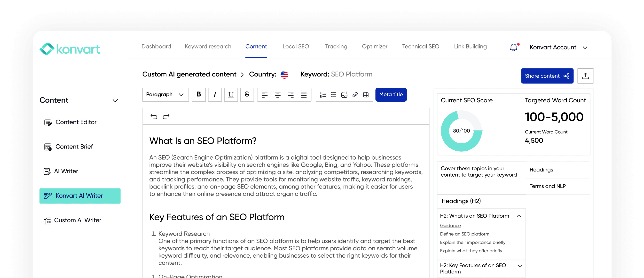Viewport: 644px width, 278px height.
Task: Toggle italic formatting
Action: (x=215, y=95)
